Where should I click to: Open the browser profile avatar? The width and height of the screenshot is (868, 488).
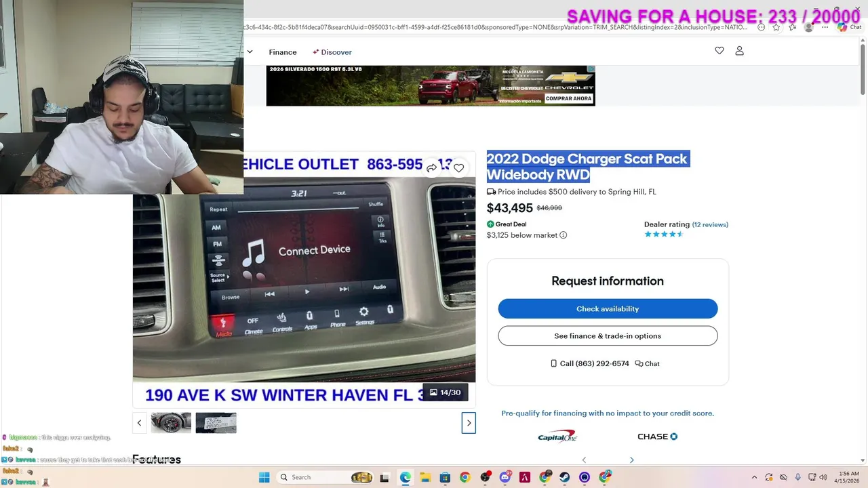click(808, 27)
